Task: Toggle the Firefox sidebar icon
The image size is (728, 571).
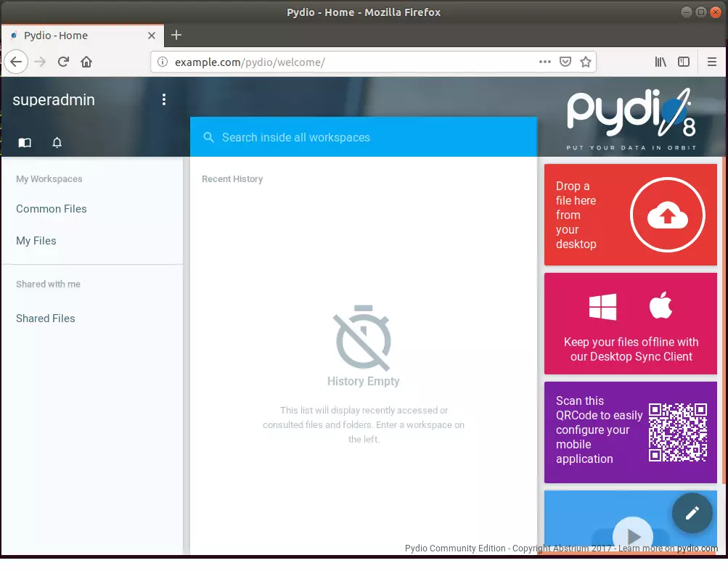Action: (684, 62)
